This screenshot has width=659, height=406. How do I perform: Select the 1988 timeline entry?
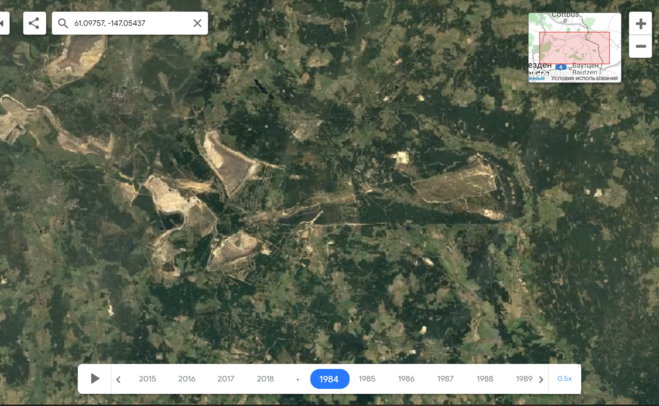tap(485, 379)
